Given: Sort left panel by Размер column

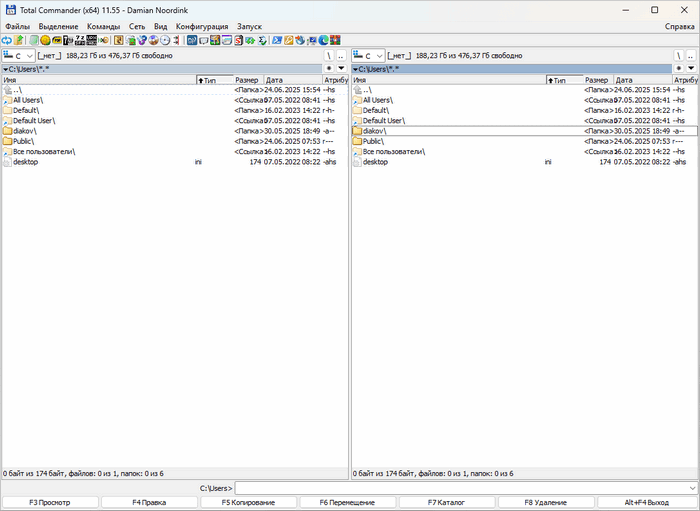Looking at the screenshot, I should (247, 80).
